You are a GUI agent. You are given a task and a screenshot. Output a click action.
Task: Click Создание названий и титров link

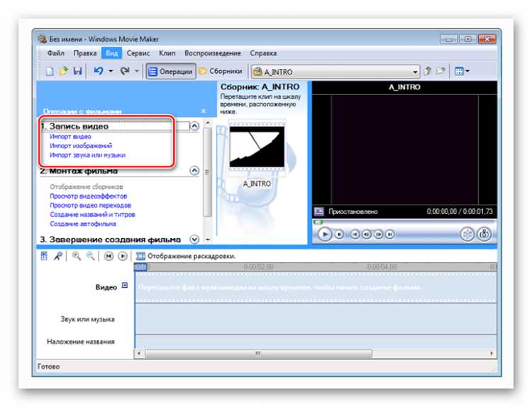click(x=92, y=214)
